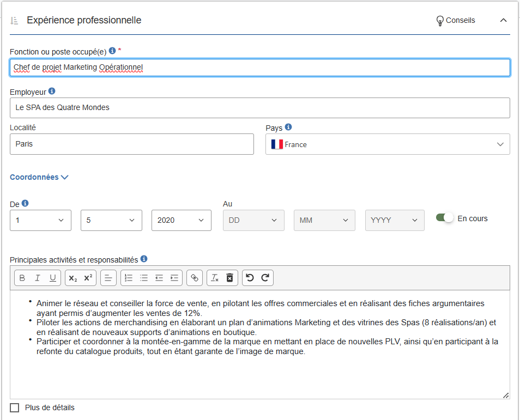Undo the last edit

click(250, 278)
